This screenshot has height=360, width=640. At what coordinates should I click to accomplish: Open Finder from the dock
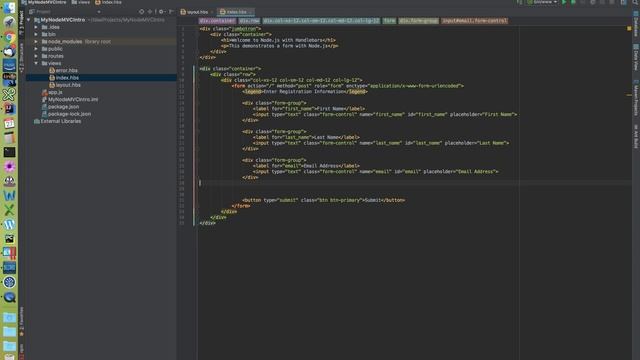pyautogui.click(x=9, y=7)
